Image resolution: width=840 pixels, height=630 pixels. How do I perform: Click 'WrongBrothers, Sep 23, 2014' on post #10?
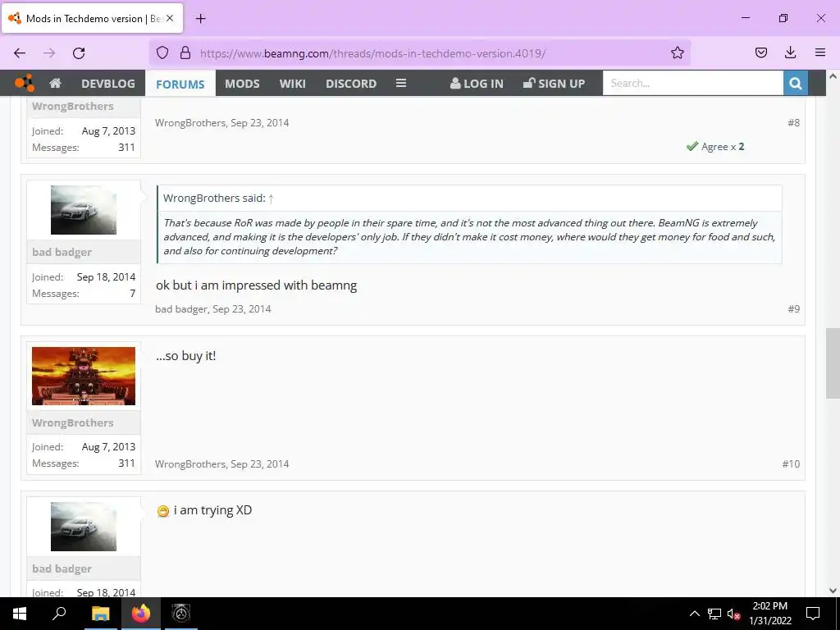(221, 464)
